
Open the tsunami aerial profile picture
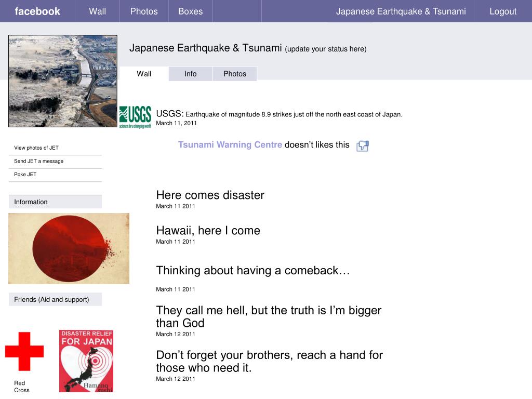click(63, 81)
